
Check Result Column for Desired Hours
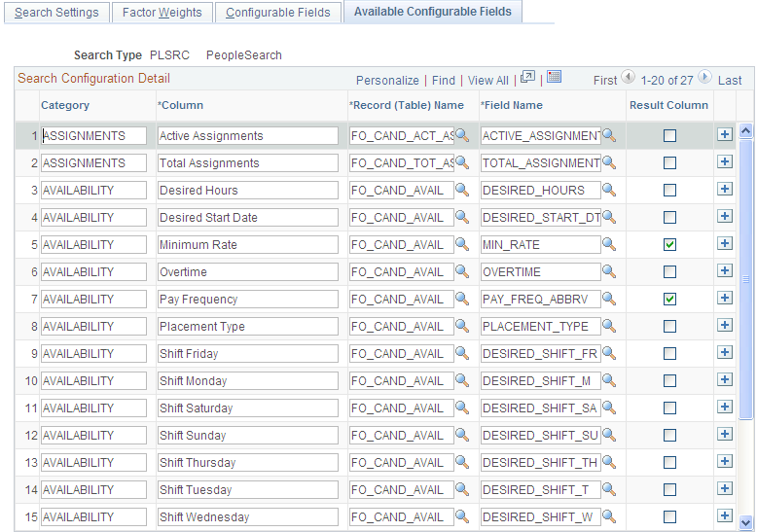pyautogui.click(x=669, y=191)
